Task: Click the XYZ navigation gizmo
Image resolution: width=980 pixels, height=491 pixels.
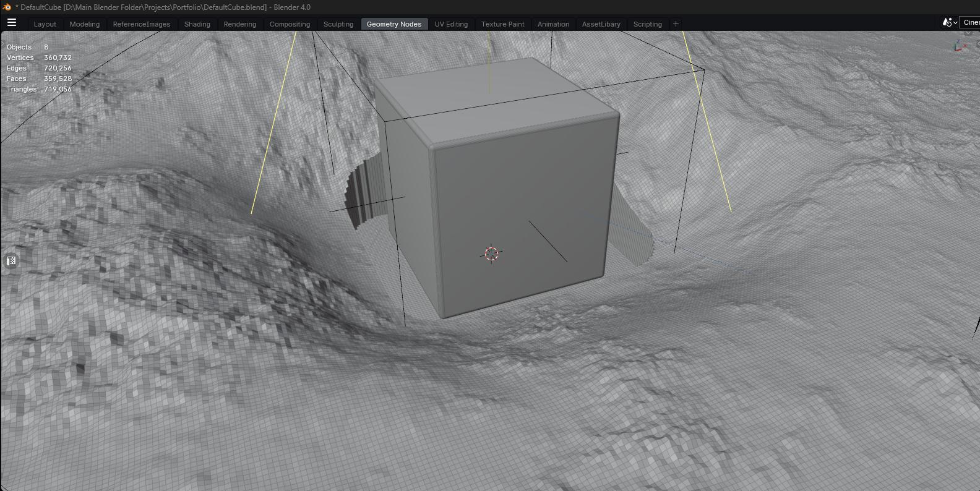Action: (961, 46)
